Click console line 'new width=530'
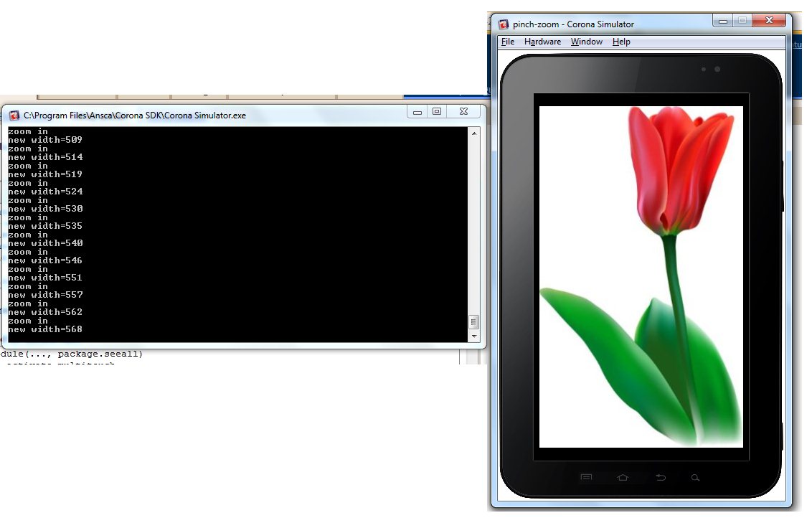The height and width of the screenshot is (523, 812). pos(45,209)
